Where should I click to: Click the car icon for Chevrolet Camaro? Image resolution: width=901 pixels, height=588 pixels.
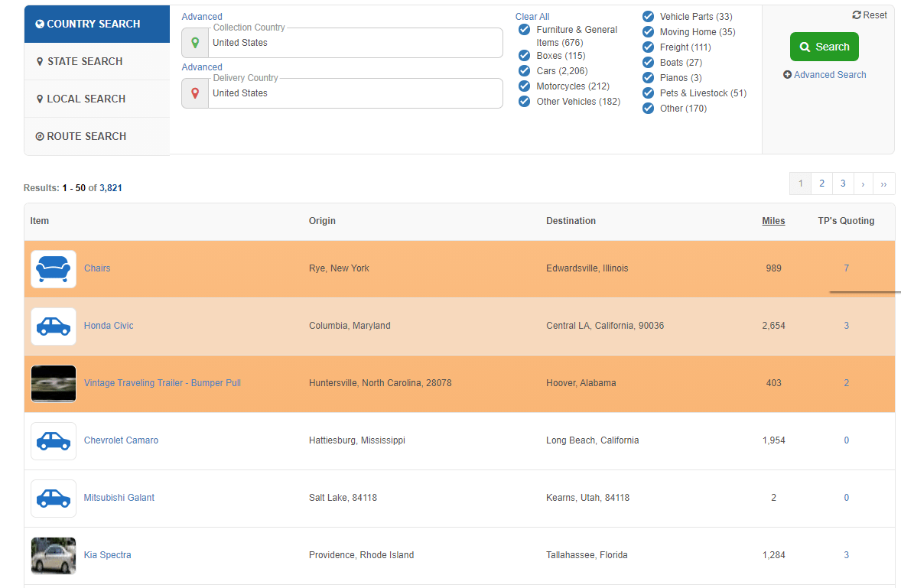tap(54, 441)
